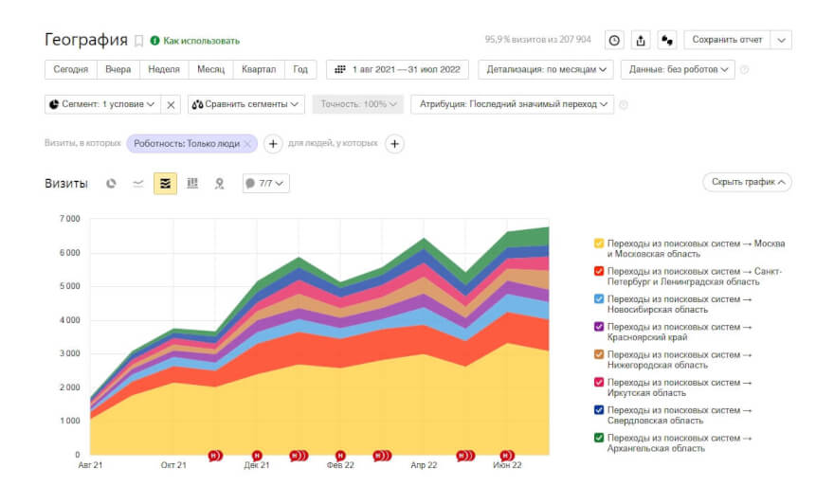Viewport: 834px width, 504px height.
Task: Open the Как использовать help link
Action: (x=201, y=41)
